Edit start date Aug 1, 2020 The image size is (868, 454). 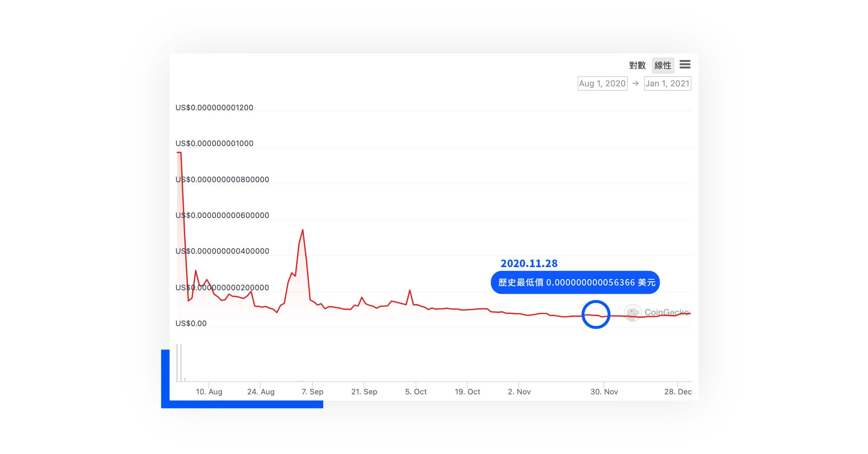[602, 83]
